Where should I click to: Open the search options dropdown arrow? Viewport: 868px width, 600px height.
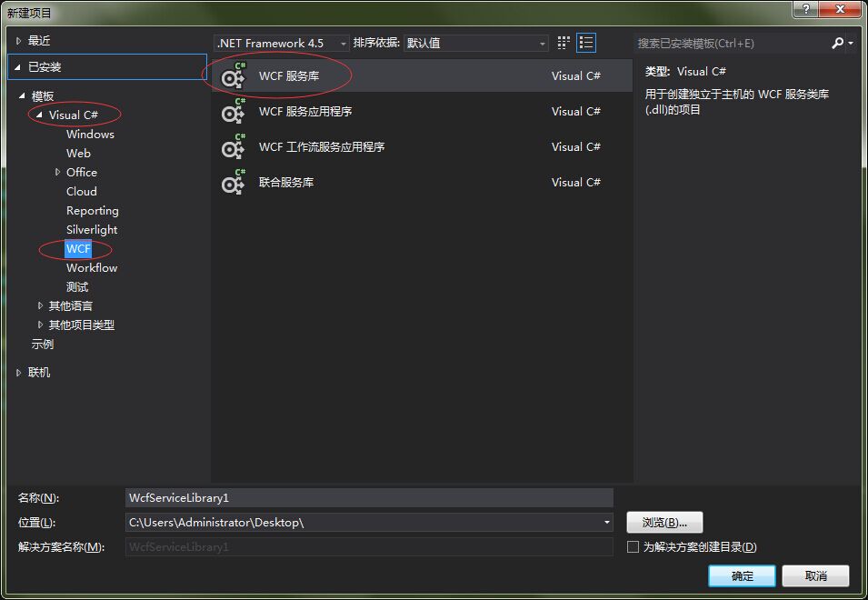[851, 43]
